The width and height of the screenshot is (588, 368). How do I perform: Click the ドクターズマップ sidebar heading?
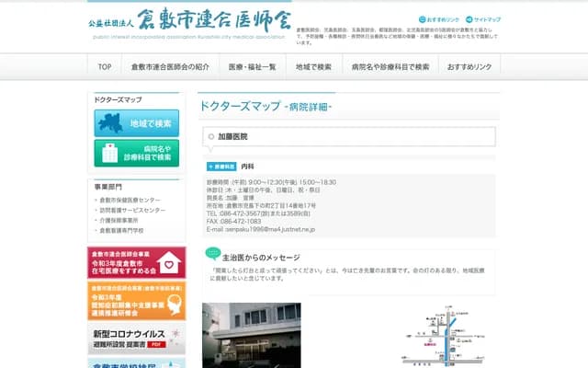coord(118,100)
